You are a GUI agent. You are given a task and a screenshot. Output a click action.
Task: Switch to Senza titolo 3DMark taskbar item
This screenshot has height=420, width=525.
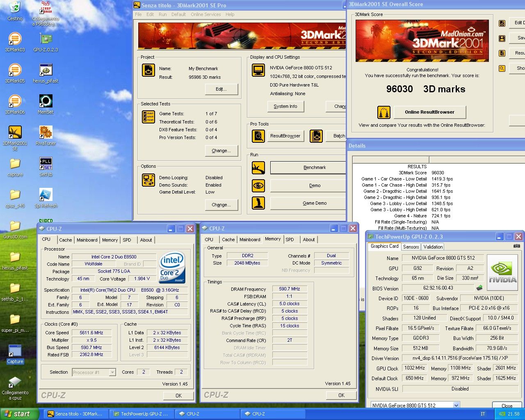click(x=75, y=414)
